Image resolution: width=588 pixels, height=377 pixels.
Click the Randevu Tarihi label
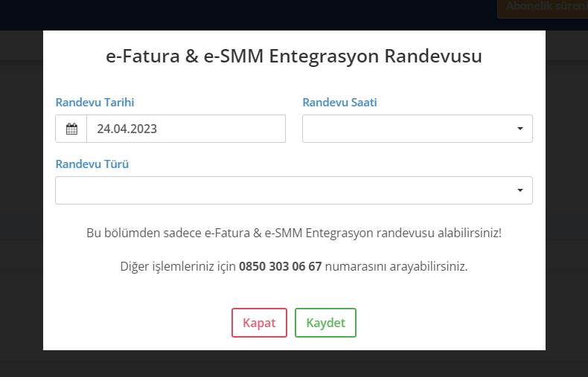(x=95, y=103)
